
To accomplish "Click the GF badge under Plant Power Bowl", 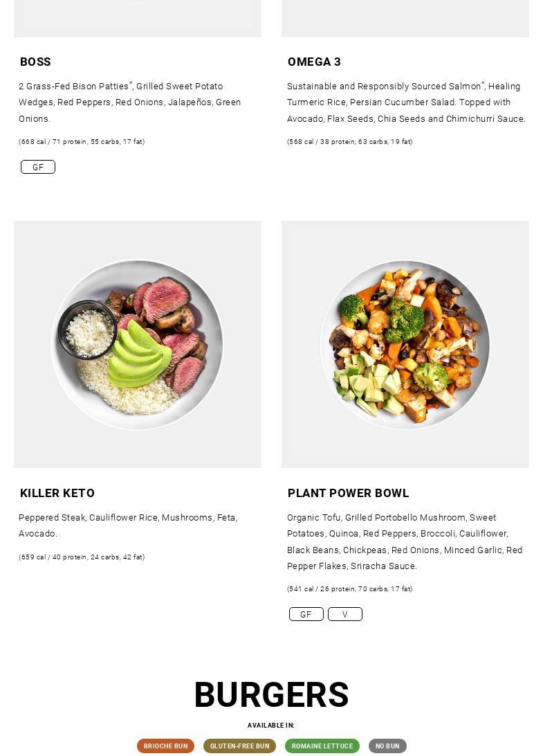I will pos(306,614).
